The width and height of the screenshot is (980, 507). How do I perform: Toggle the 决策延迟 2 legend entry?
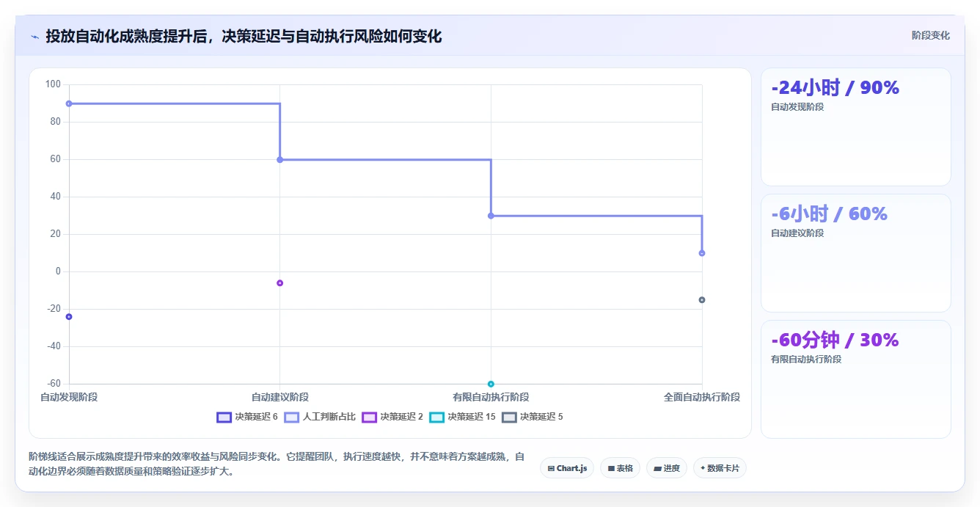click(x=392, y=417)
